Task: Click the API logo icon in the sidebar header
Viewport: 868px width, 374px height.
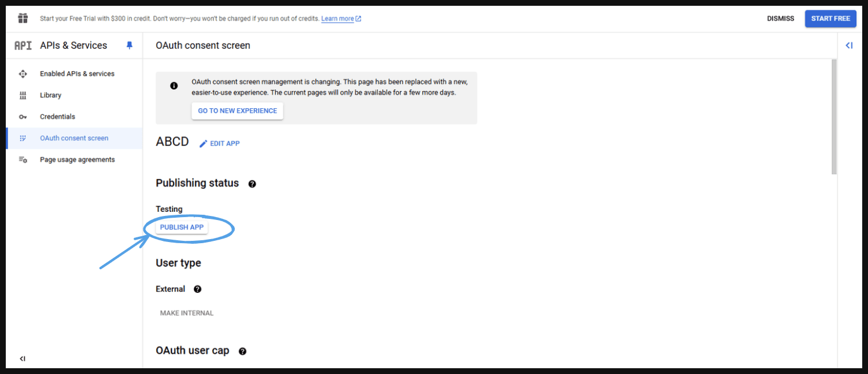Action: [x=23, y=46]
